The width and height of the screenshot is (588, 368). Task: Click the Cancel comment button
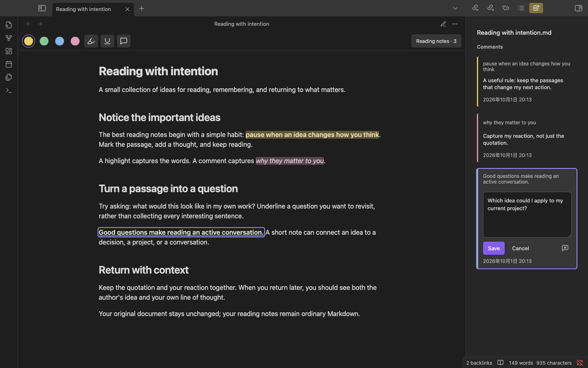click(x=520, y=248)
